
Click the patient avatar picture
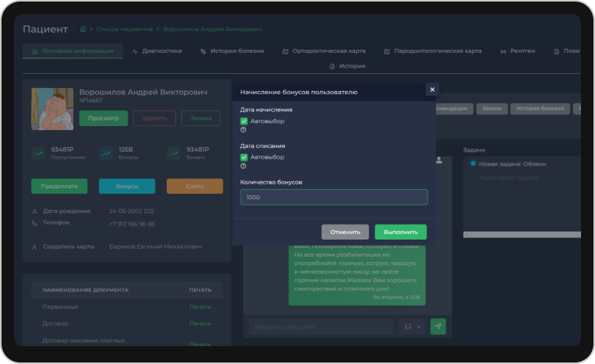[52, 109]
